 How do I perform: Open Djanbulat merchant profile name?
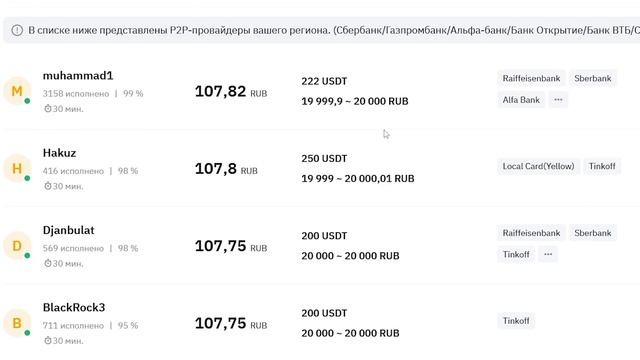69,230
